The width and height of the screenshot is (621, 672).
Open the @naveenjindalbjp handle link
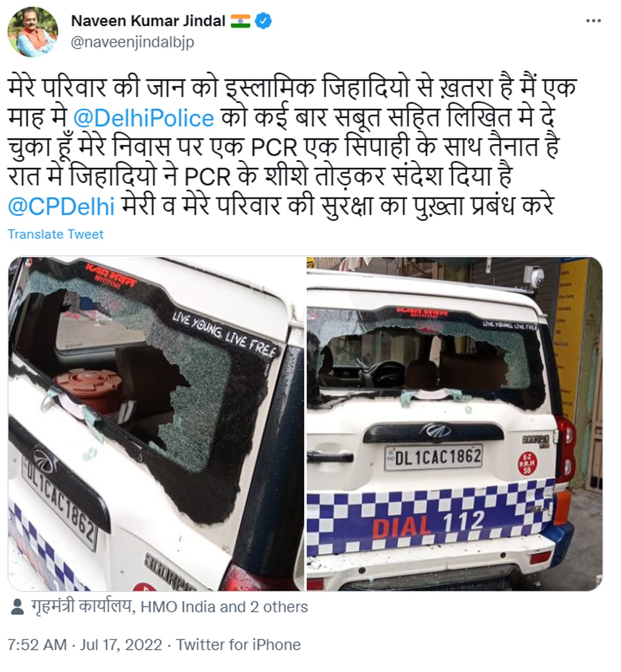133,42
